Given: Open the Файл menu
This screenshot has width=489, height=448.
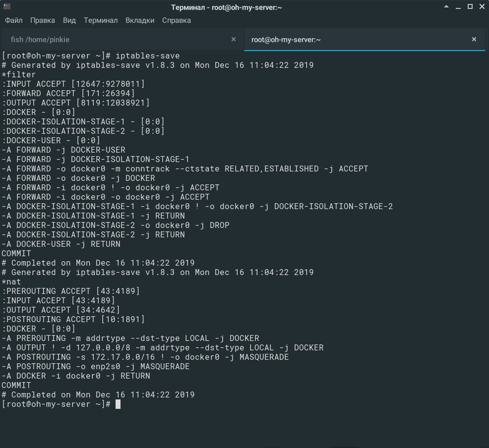Looking at the screenshot, I should pos(14,20).
